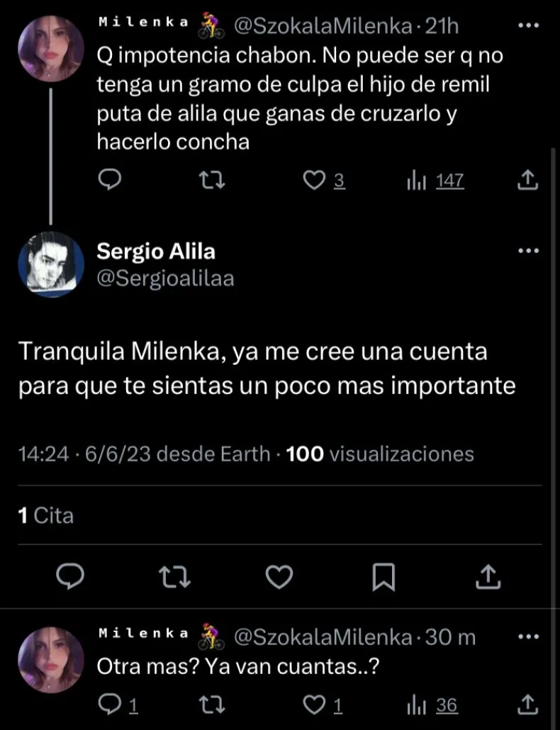This screenshot has height=730, width=560.
Task: Retweet the top Milenka tweet
Action: pyautogui.click(x=212, y=181)
